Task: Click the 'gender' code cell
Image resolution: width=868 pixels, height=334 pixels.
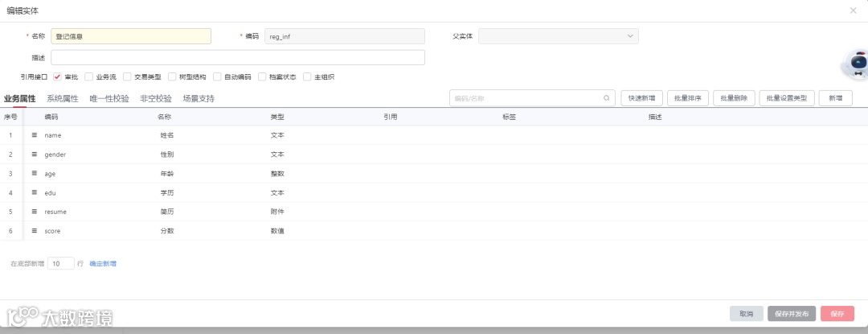Action: (55, 155)
